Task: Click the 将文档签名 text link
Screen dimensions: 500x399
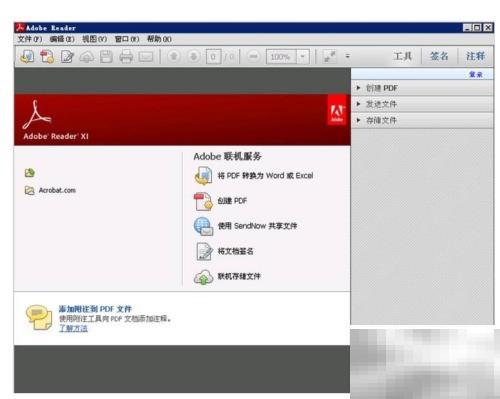Action: [235, 251]
